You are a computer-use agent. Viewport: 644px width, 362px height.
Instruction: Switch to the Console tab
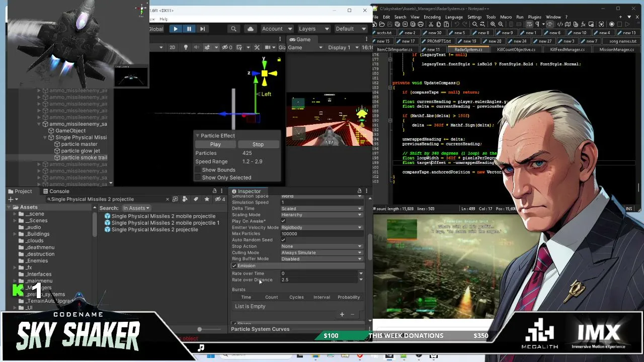click(x=56, y=191)
